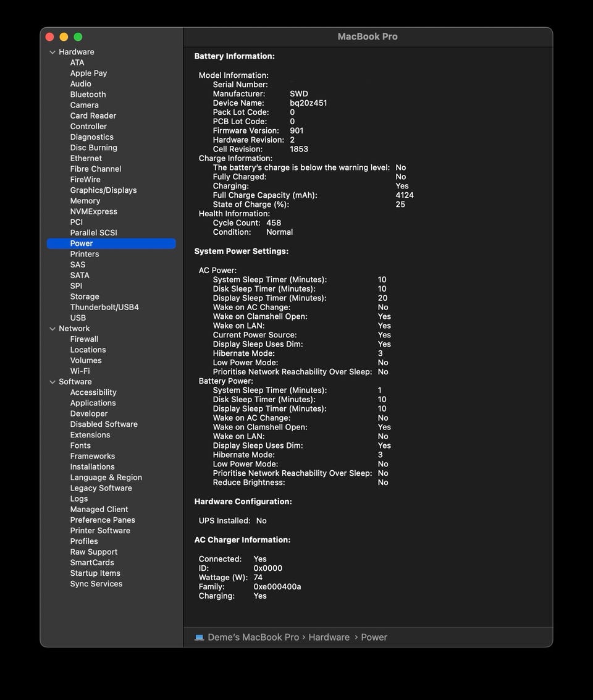Select ATA in the sidebar
Screen dimensions: 593x700
pyautogui.click(x=77, y=62)
